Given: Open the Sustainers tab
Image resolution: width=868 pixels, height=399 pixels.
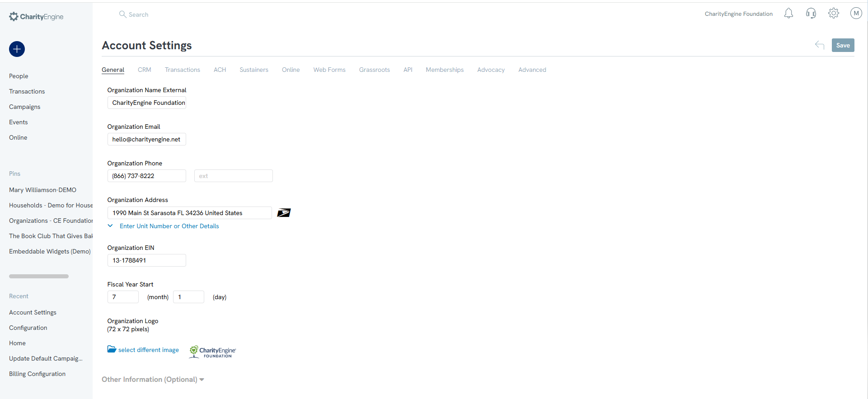Looking at the screenshot, I should coord(254,70).
